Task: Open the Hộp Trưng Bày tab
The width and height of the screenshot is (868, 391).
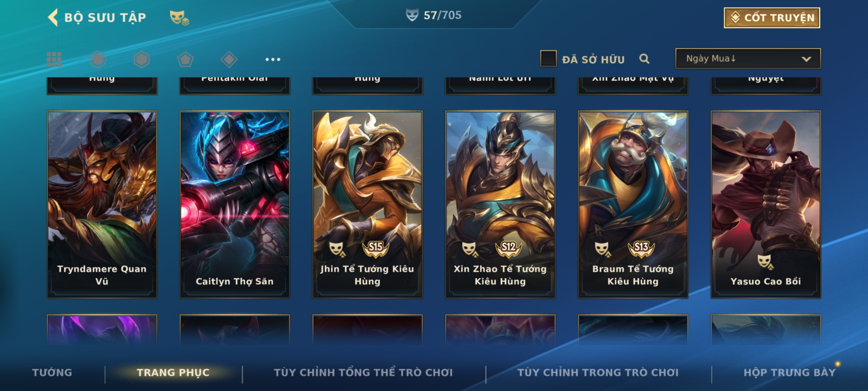Action: click(x=790, y=372)
